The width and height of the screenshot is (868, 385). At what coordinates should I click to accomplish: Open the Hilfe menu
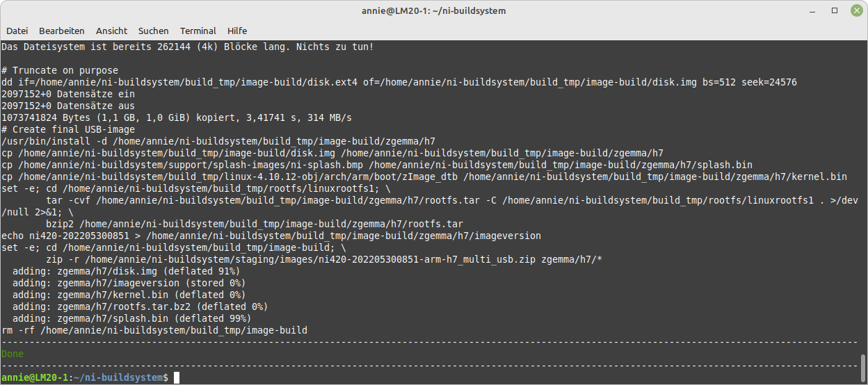click(237, 31)
